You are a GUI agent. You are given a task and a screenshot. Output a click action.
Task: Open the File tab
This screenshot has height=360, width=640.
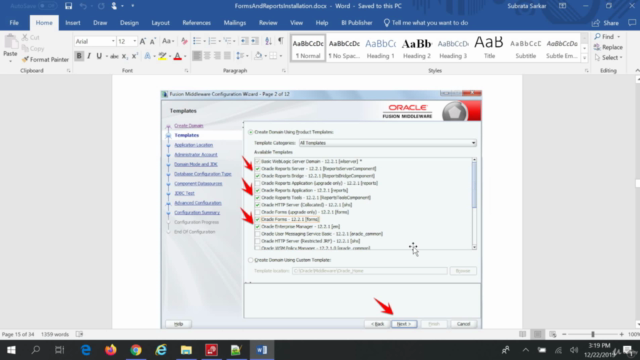point(14,23)
